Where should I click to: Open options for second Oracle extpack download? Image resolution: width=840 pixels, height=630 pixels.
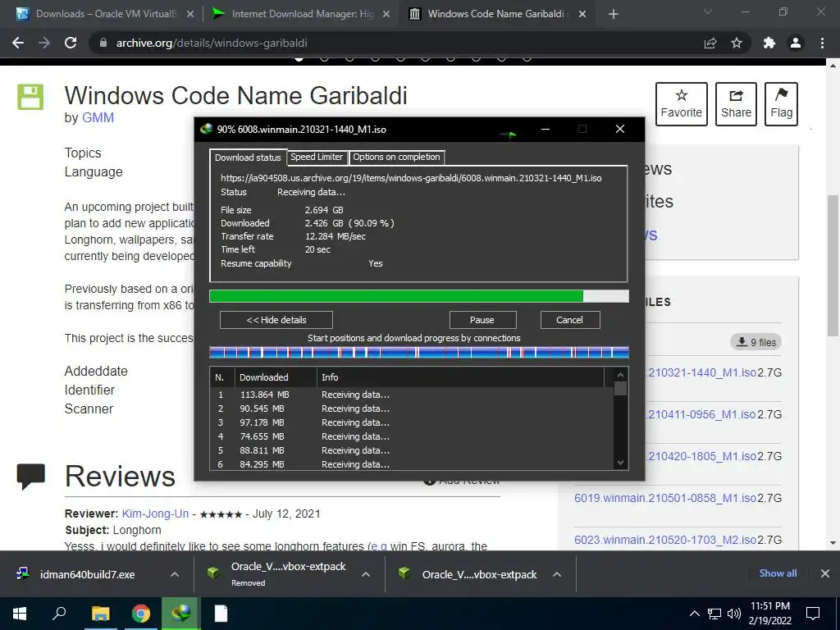(x=557, y=574)
